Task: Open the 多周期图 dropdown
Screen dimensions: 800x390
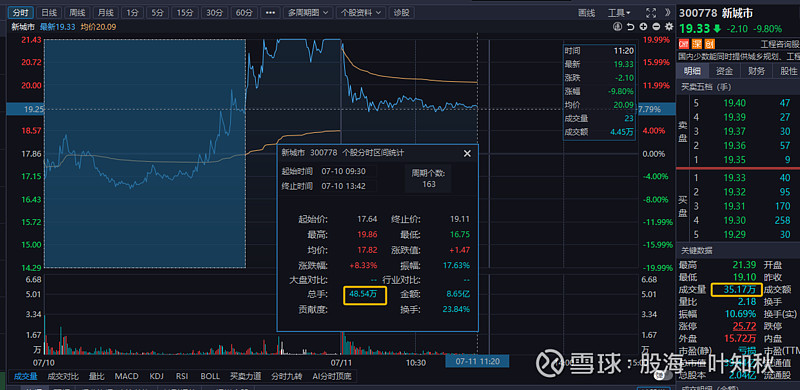Action: [x=309, y=13]
